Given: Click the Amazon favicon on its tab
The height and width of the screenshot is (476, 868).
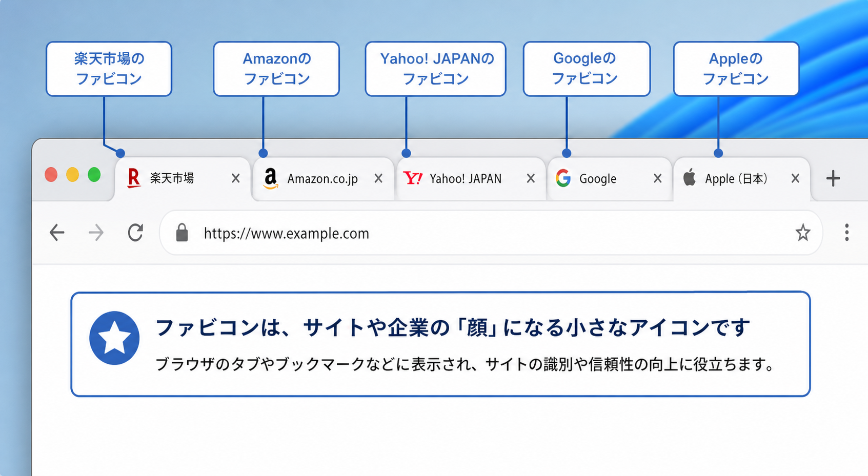Looking at the screenshot, I should coord(271,179).
